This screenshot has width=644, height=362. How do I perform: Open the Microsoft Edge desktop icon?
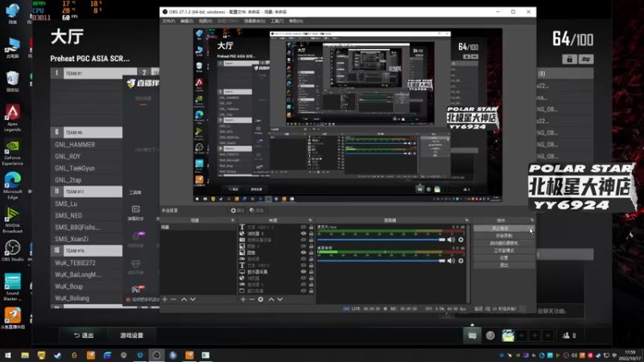pyautogui.click(x=12, y=186)
